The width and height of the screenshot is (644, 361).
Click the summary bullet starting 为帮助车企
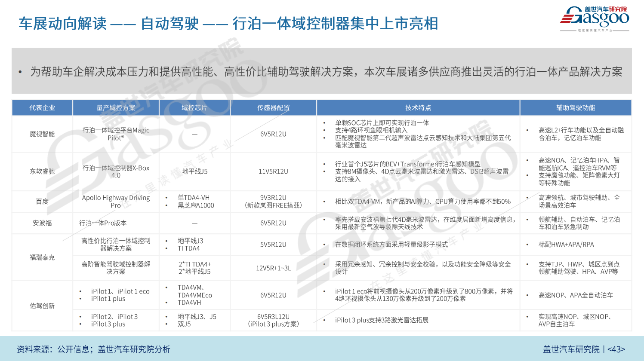[x=326, y=72]
